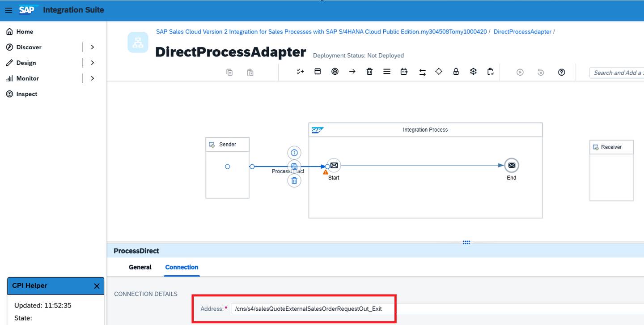Click the Search and Add step field

[x=617, y=73]
